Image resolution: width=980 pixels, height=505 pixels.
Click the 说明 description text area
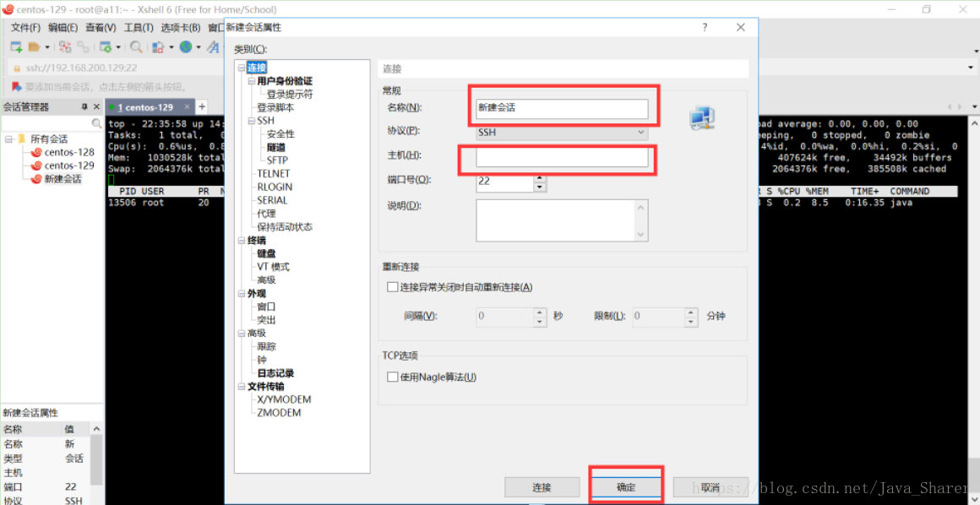click(x=561, y=220)
